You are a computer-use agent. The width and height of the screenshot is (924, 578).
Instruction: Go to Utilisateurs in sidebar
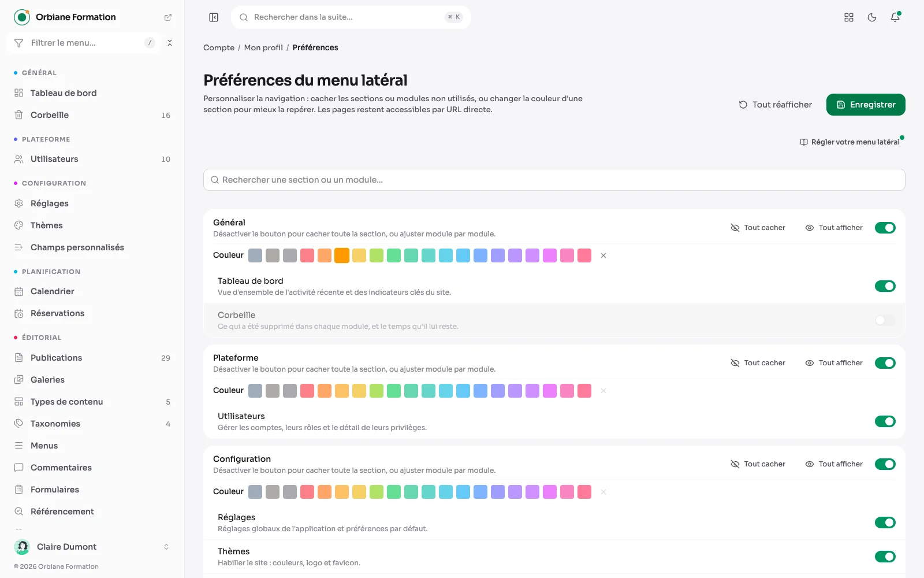click(92, 159)
